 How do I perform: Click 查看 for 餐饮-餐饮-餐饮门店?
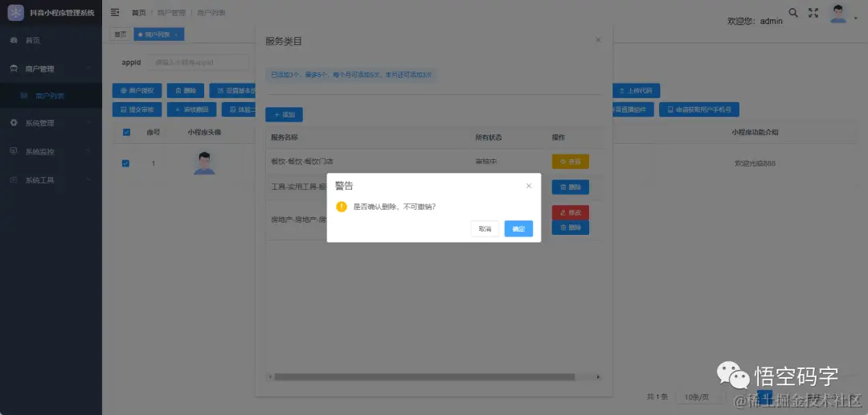click(x=570, y=162)
